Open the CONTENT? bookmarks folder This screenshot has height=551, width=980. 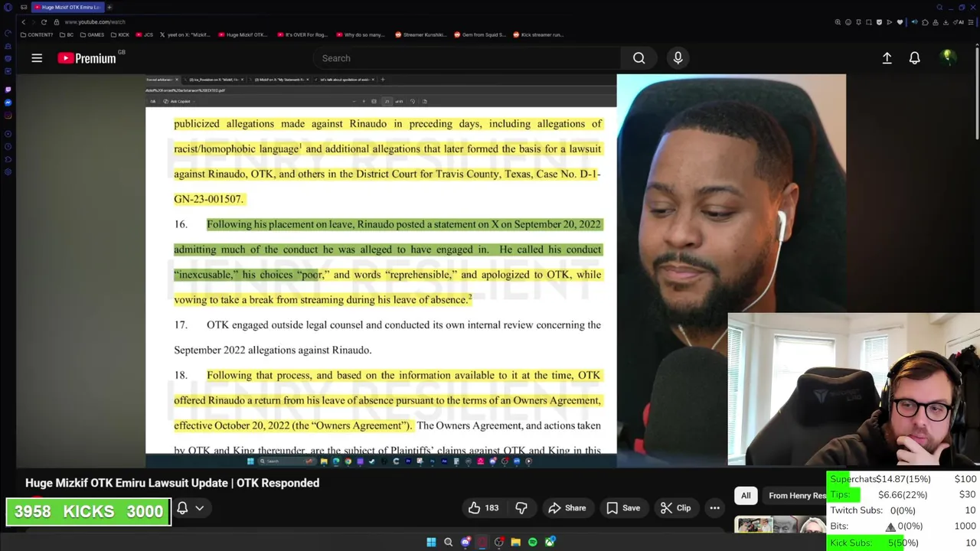click(x=37, y=34)
